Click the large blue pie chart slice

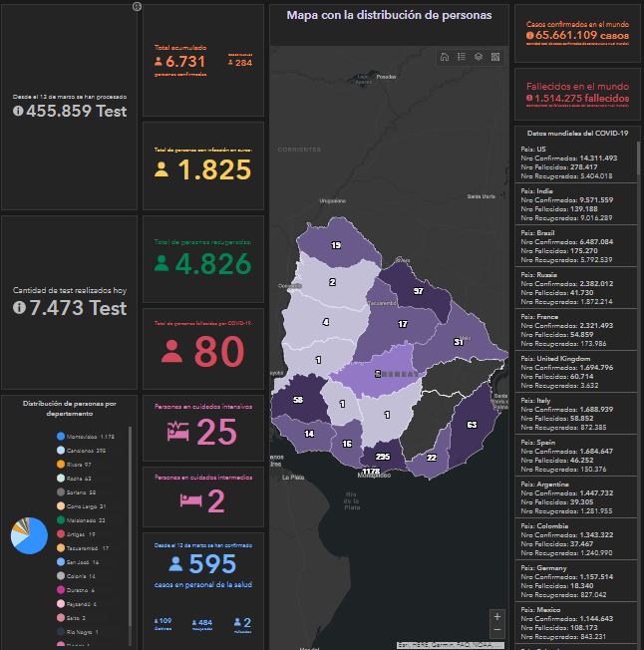pyautogui.click(x=32, y=538)
